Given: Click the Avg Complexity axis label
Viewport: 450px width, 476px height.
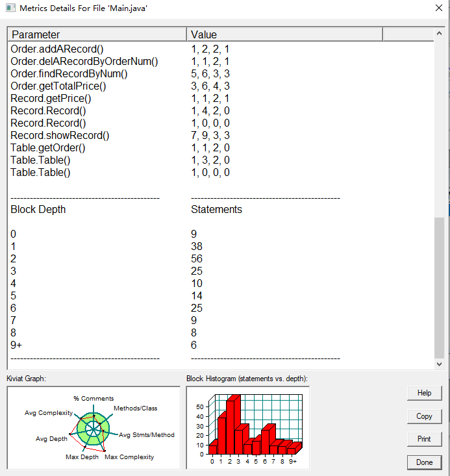Looking at the screenshot, I should pos(49,413).
